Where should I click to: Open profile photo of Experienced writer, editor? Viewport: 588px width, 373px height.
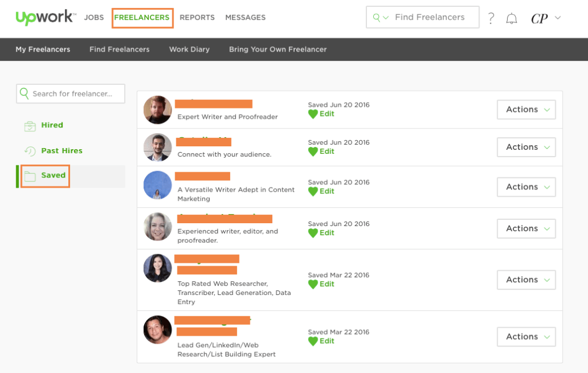coord(157,227)
